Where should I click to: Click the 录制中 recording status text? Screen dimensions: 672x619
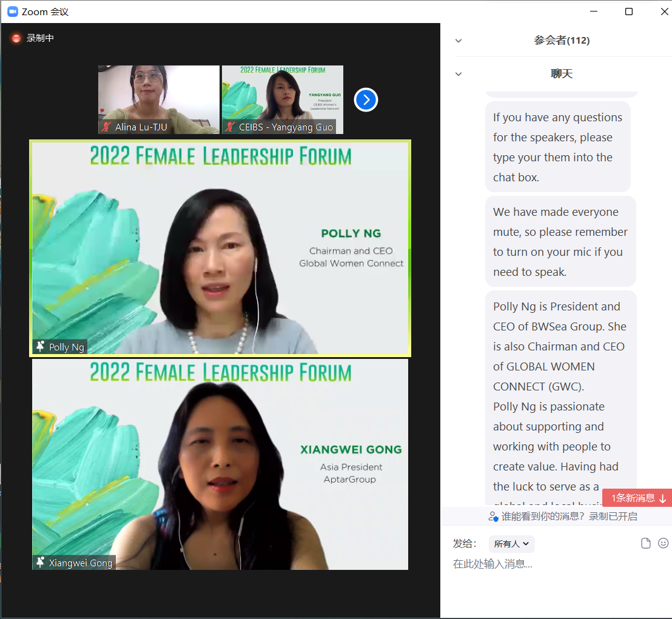coord(40,38)
